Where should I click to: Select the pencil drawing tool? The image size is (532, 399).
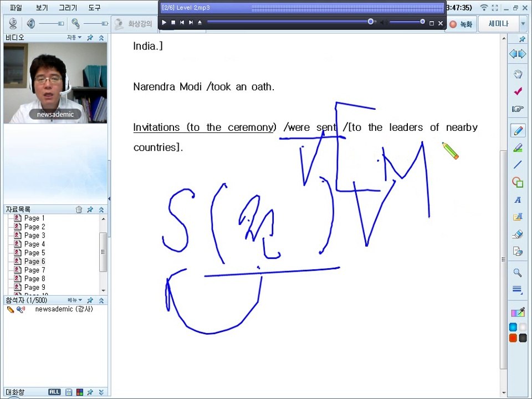[x=518, y=131]
